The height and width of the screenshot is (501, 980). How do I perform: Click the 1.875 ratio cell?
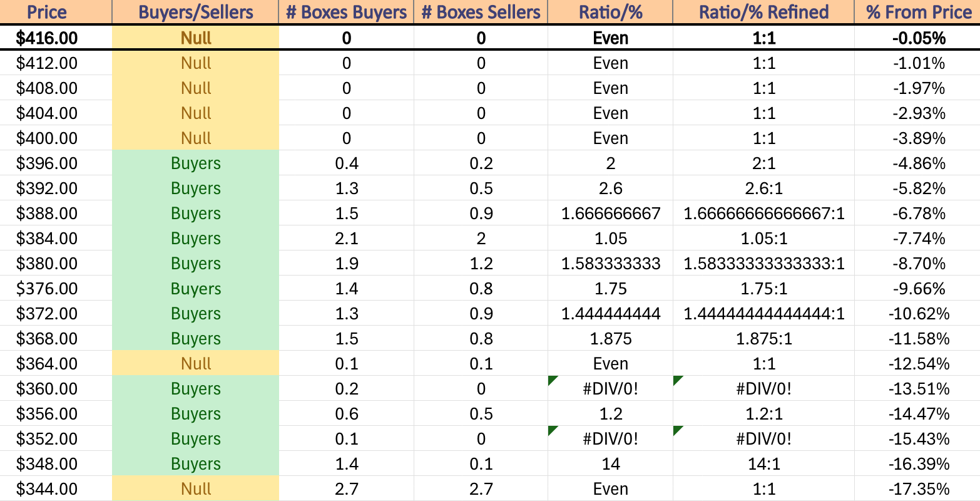pyautogui.click(x=610, y=338)
